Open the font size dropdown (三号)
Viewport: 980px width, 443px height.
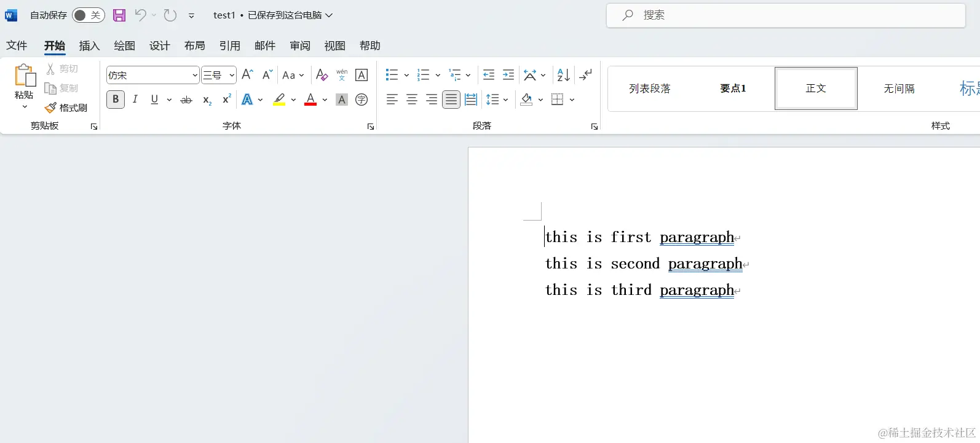tap(232, 75)
